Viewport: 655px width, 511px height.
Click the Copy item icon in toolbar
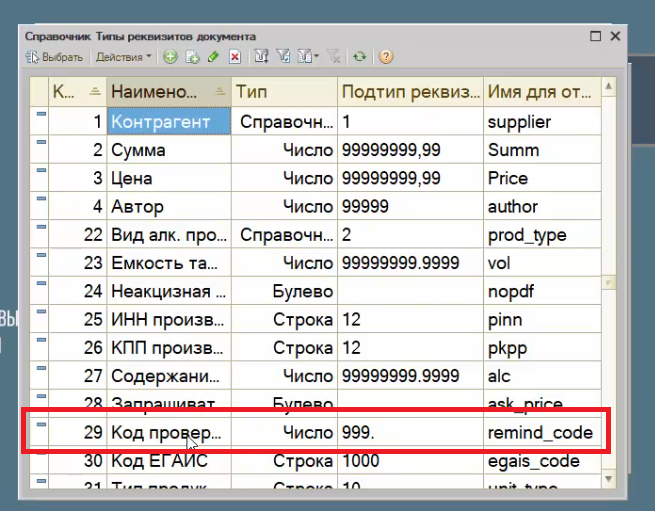point(192,58)
